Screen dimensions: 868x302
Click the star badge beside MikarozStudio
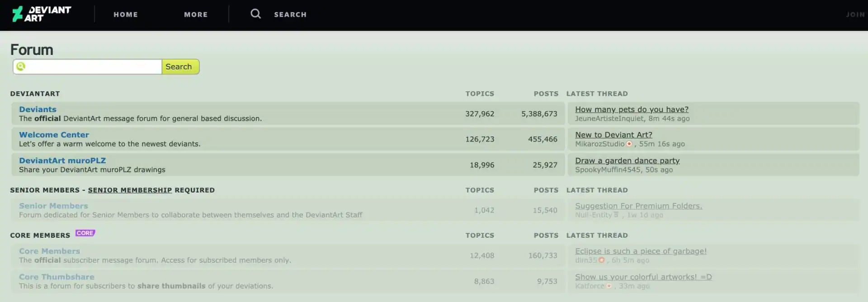(x=629, y=144)
